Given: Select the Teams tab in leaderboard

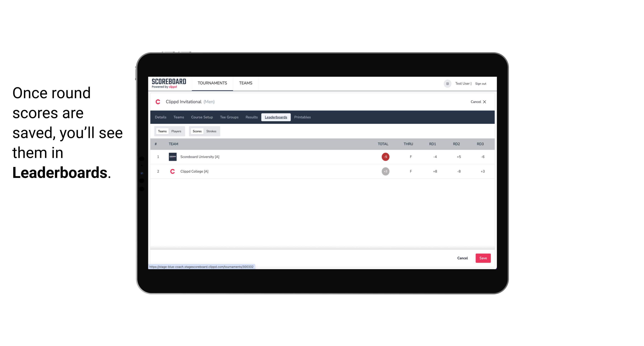Looking at the screenshot, I should (162, 131).
